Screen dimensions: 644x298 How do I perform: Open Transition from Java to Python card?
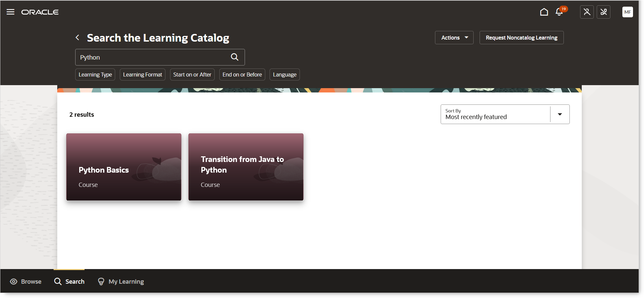pyautogui.click(x=246, y=167)
